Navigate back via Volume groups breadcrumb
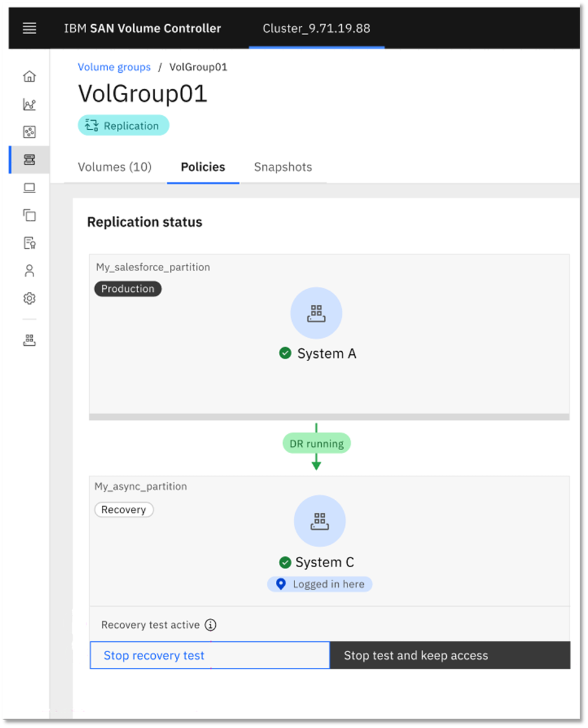Image resolution: width=588 pixels, height=728 pixels. click(x=114, y=67)
